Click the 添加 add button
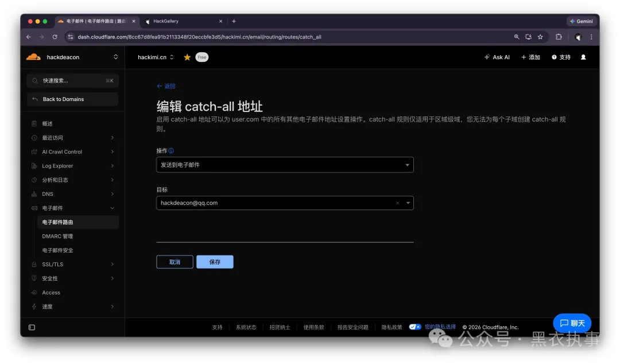The width and height of the screenshot is (620, 364). [530, 57]
